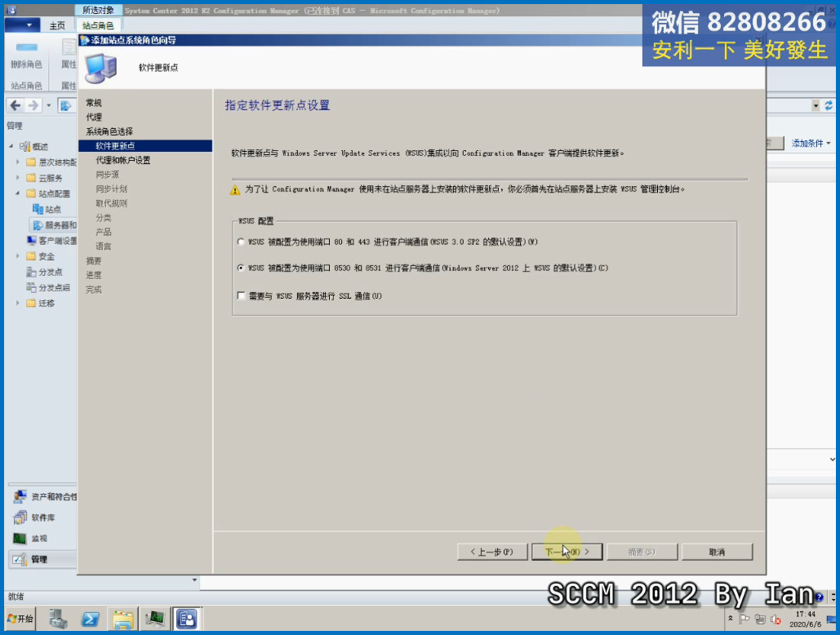
Task: Go to the 常规 wizard step
Action: coord(94,103)
